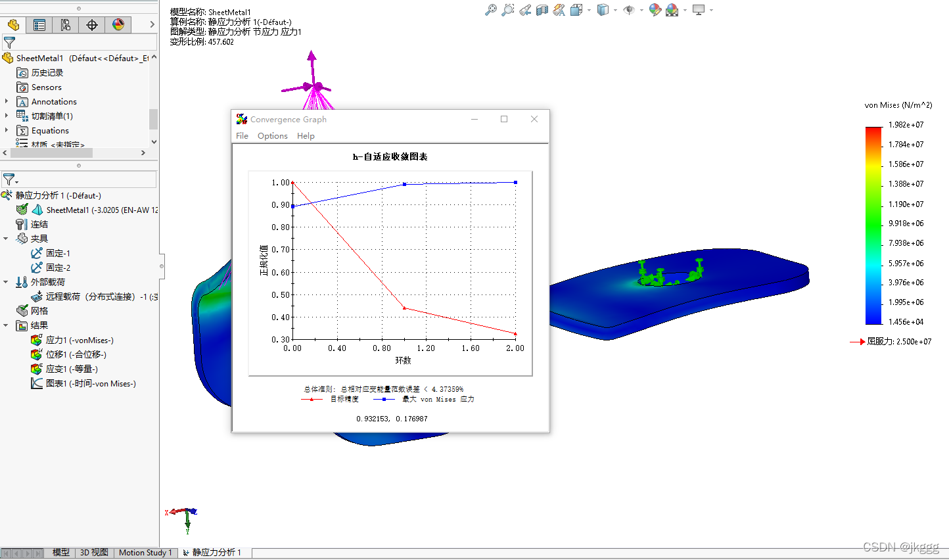Switch to the Motion Study 1 tab
949x560 pixels.
(145, 553)
